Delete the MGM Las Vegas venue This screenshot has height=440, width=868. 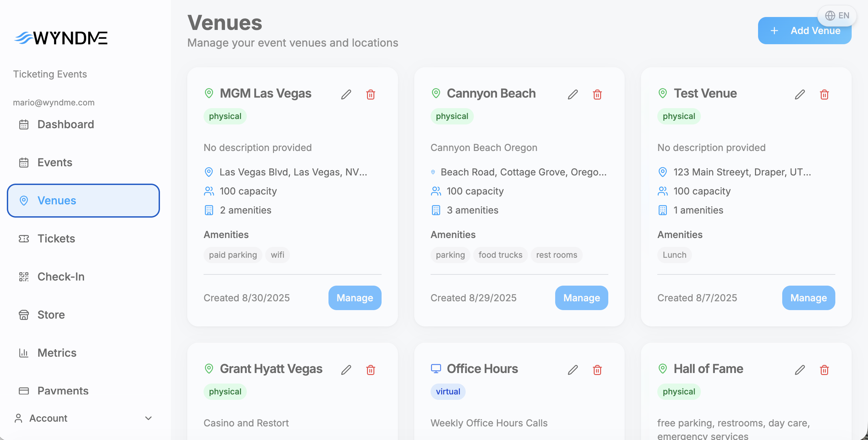371,94
